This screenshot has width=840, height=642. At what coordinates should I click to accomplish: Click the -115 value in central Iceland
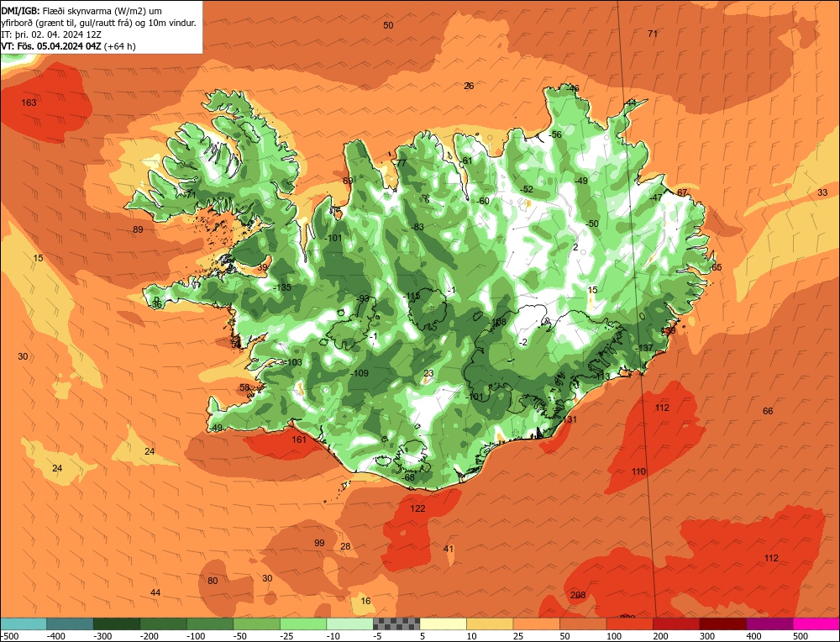412,296
